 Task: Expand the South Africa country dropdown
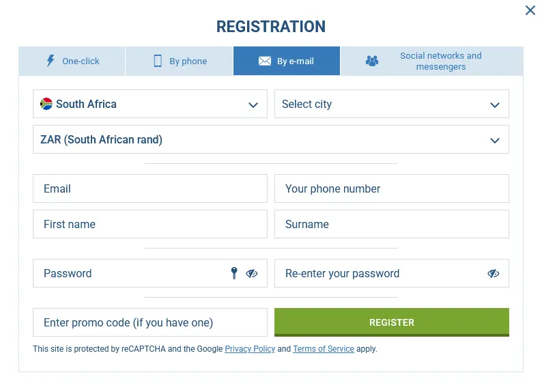(253, 104)
